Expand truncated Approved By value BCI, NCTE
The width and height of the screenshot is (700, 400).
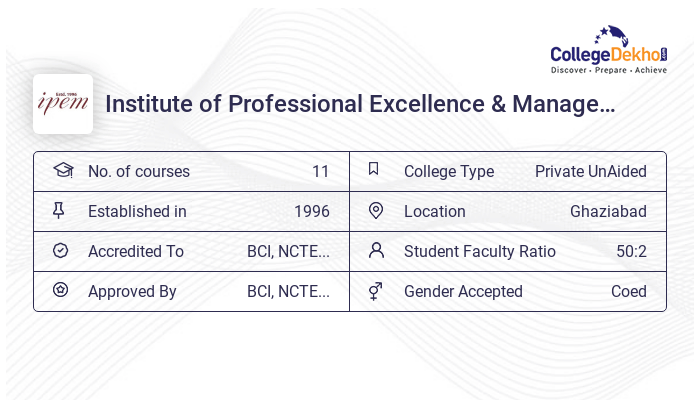288,292
